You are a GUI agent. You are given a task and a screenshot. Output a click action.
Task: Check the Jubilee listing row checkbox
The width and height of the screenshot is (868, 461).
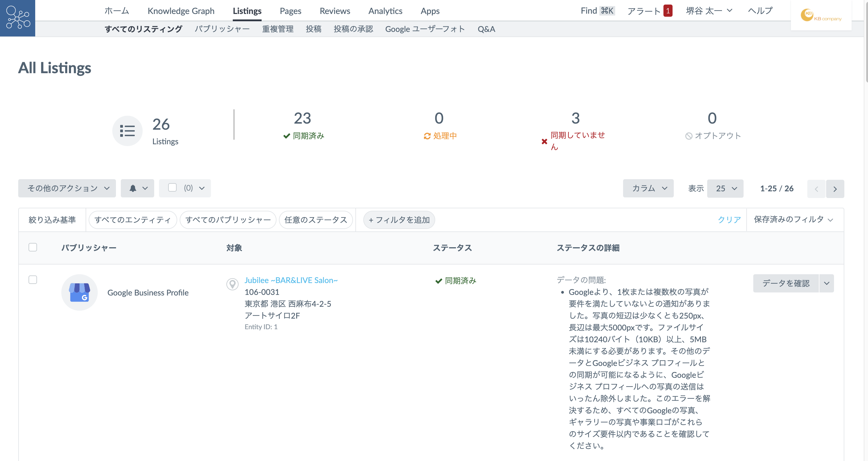33,280
